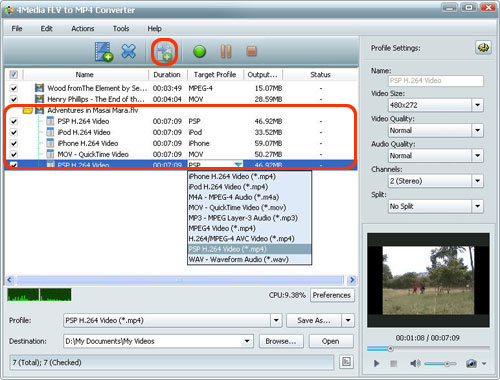Screen dimensions: 500x380
Task: Uncheck Wood fromThe Element file checkbox
Action: click(14, 88)
